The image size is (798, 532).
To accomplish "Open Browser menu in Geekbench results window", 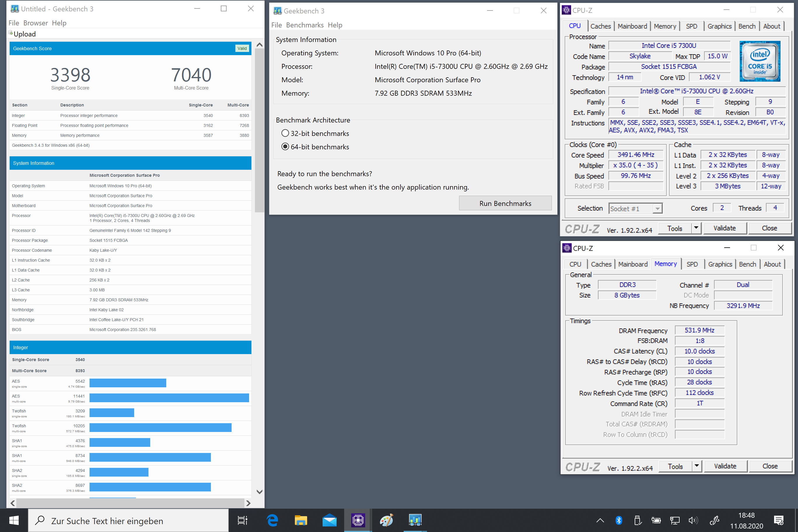I will click(x=36, y=23).
